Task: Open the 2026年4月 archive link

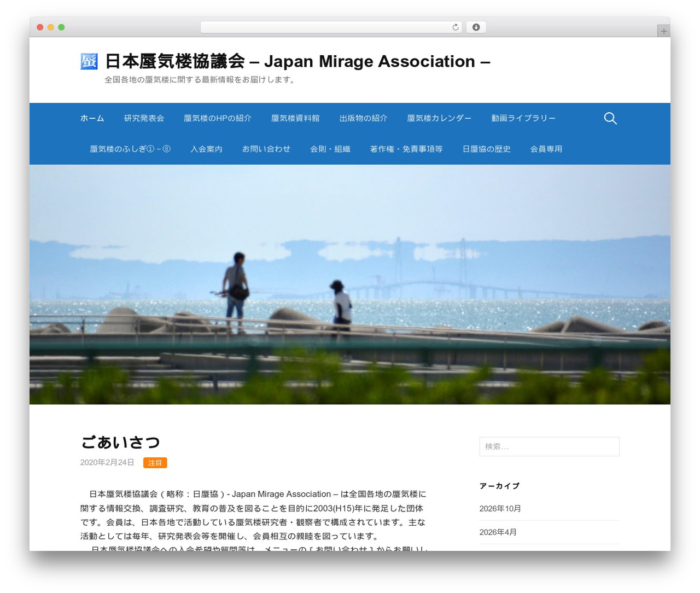Action: pos(498,532)
